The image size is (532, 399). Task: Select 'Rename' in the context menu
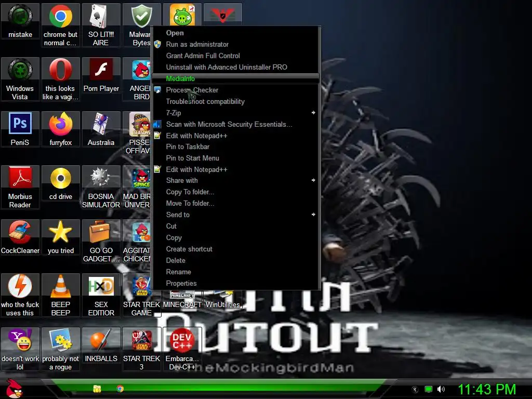(235, 272)
